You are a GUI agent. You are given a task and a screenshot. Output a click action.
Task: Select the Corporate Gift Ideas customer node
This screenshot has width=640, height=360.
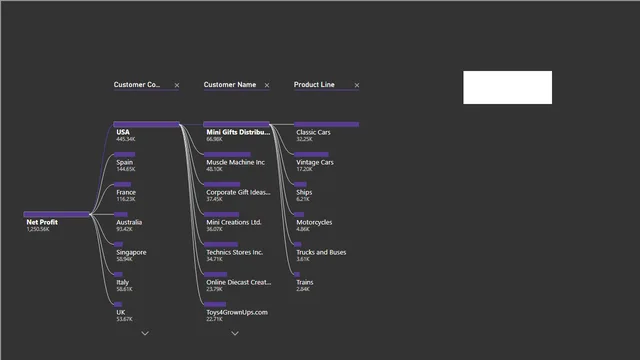pyautogui.click(x=236, y=191)
